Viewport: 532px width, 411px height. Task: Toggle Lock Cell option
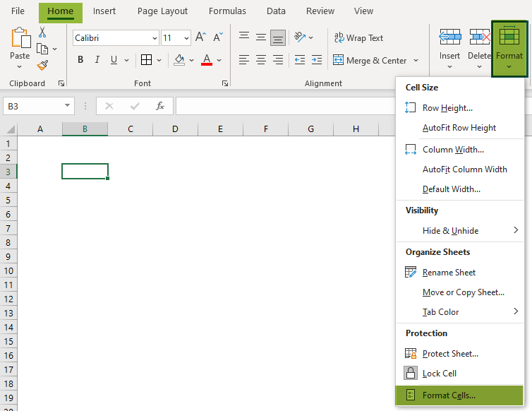coord(460,374)
